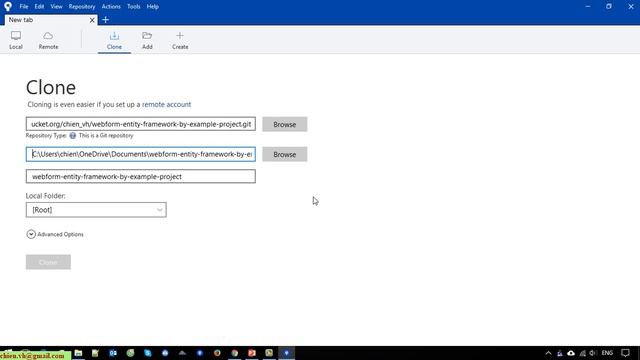
Task: Click the Repository Type info icon
Action: 72,136
